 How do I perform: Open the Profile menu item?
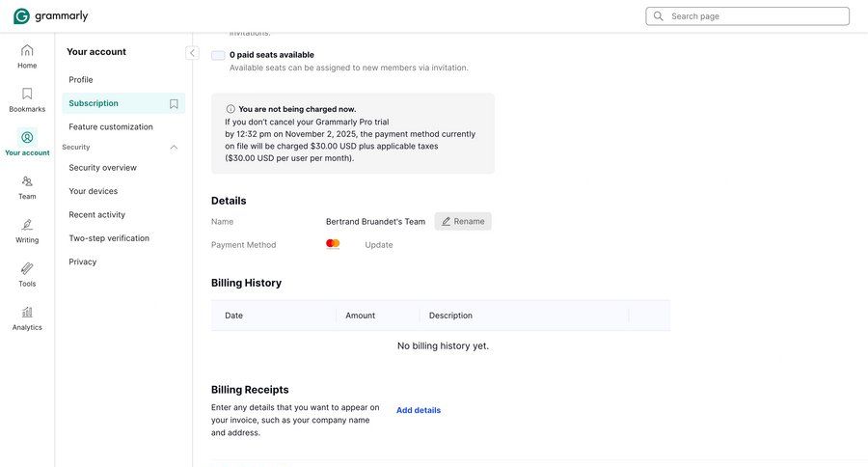(x=81, y=80)
